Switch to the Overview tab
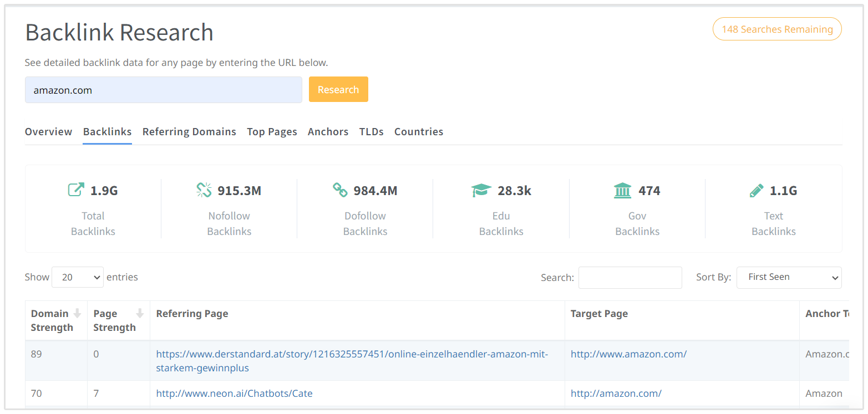This screenshot has width=868, height=414. tap(48, 132)
